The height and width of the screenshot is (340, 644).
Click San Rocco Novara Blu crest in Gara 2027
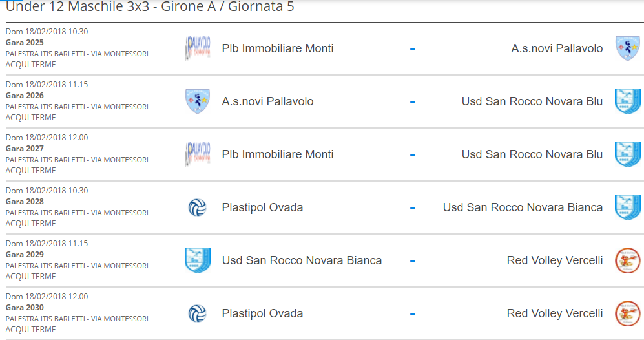click(628, 154)
